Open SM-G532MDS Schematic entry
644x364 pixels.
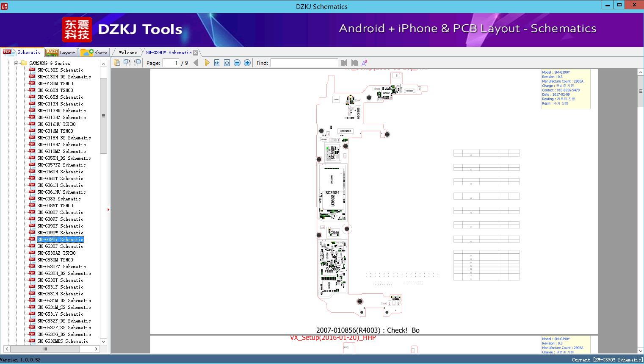tap(63, 341)
